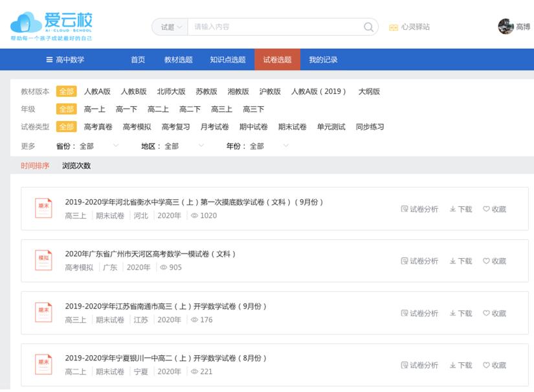Go to the 首页 menu item
The height and width of the screenshot is (392, 534).
137,59
